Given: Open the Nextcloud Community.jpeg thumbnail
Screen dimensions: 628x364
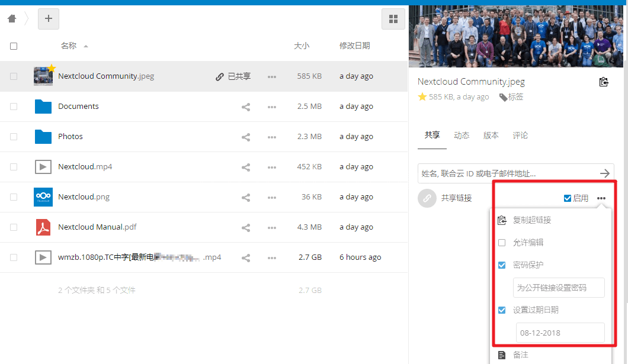Looking at the screenshot, I should (x=43, y=76).
